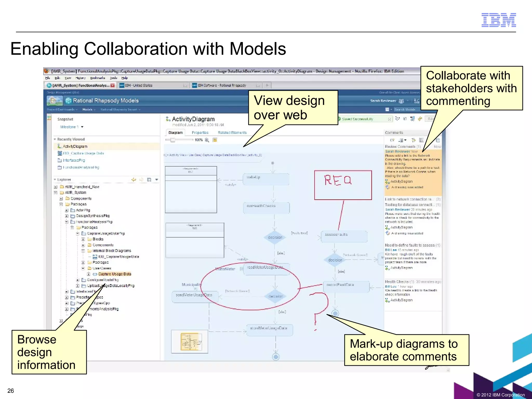Click the Sarah Reviewer user name in header

(383, 101)
